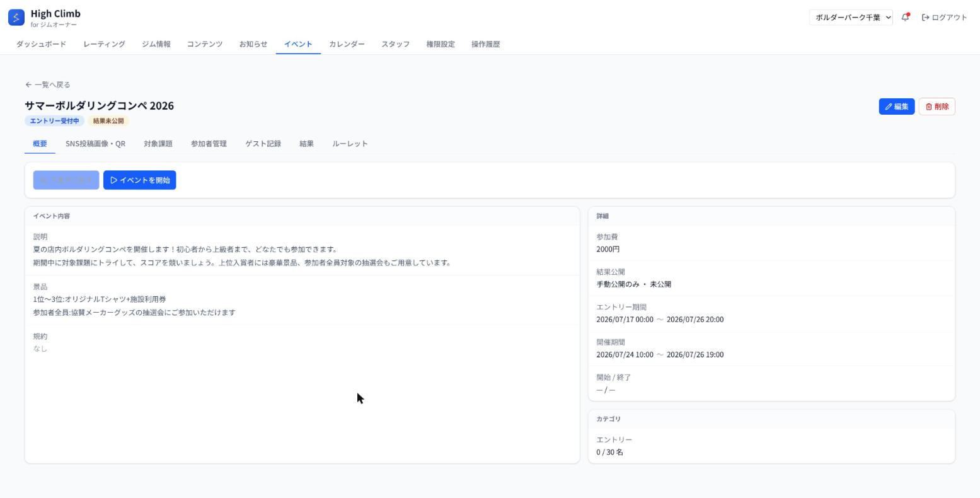Screen dimensions: 980x498
Task: Open the カレンダー menu item
Action: point(347,44)
